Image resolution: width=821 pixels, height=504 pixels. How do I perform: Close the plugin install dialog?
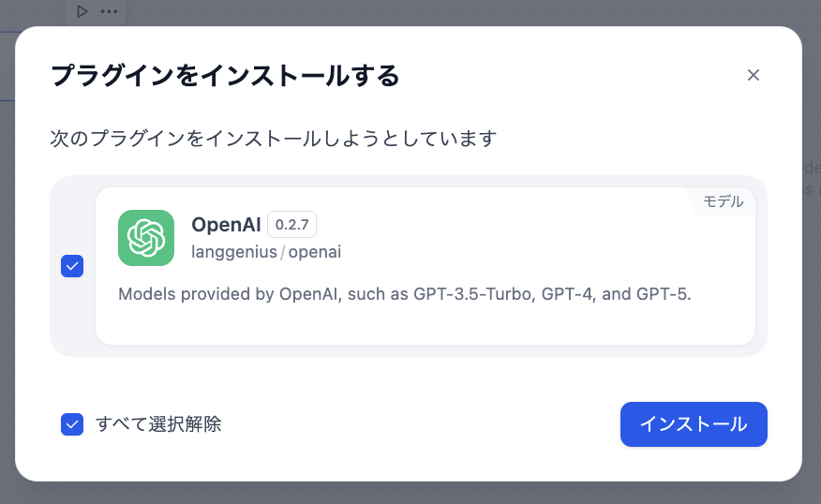click(753, 76)
